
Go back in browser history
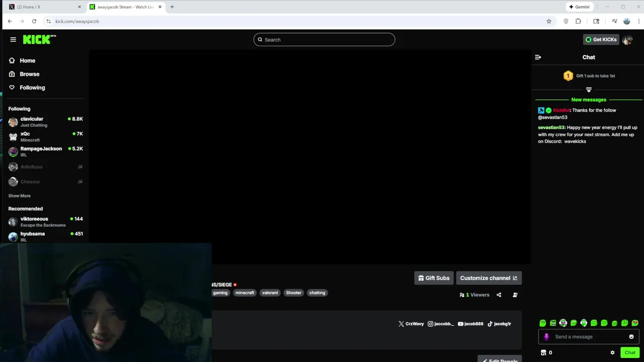click(x=10, y=21)
